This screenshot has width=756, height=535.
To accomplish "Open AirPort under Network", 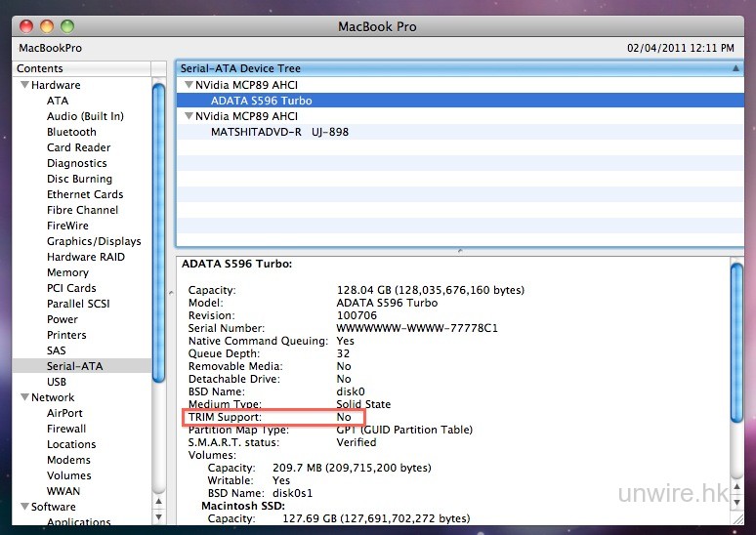I will pos(64,413).
